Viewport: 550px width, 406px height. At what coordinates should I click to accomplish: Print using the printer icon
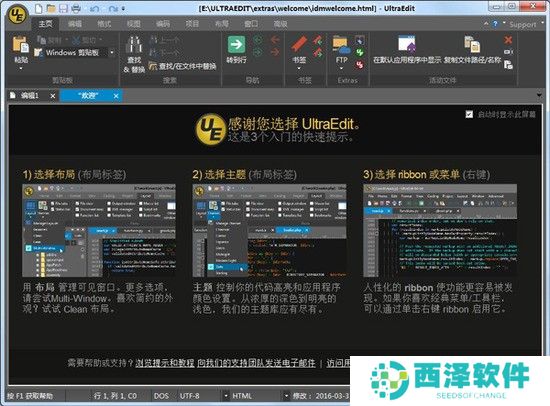(x=75, y=8)
